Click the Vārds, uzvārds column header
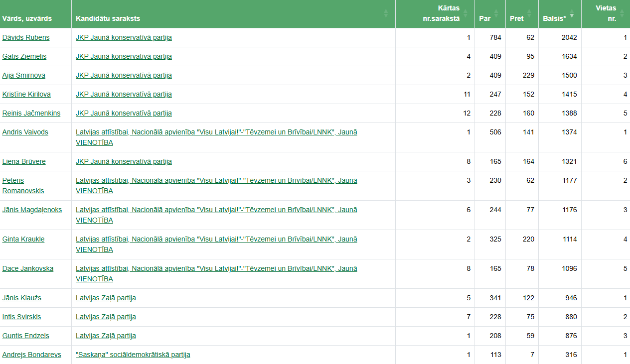630x364 pixels. pos(27,18)
